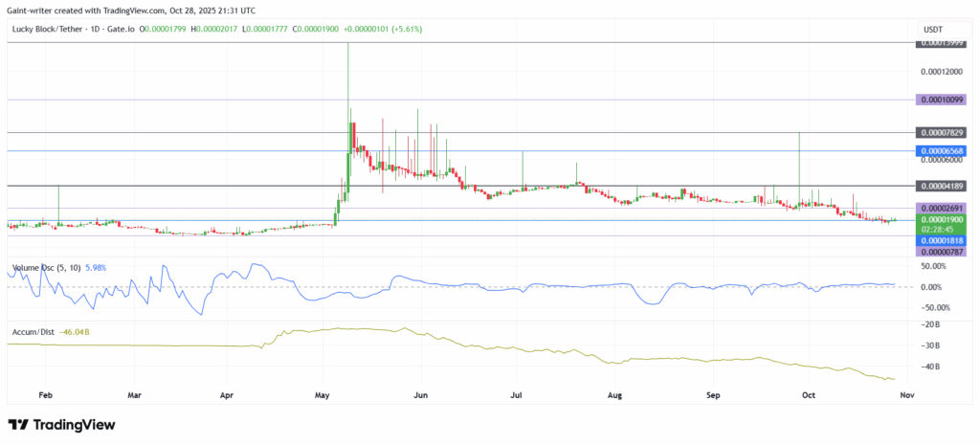Click the -46.04B Accum/Dist value
Screen dimensions: 980x445
click(75, 332)
